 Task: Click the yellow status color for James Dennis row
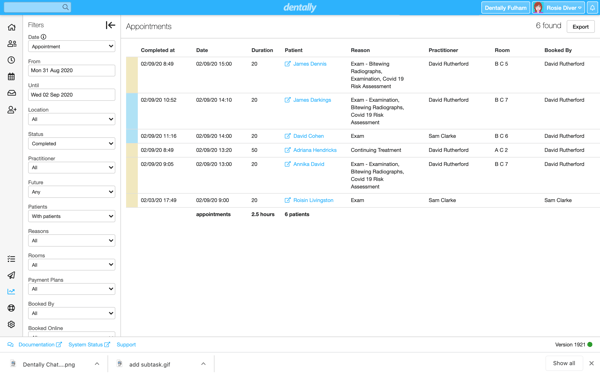(x=132, y=75)
